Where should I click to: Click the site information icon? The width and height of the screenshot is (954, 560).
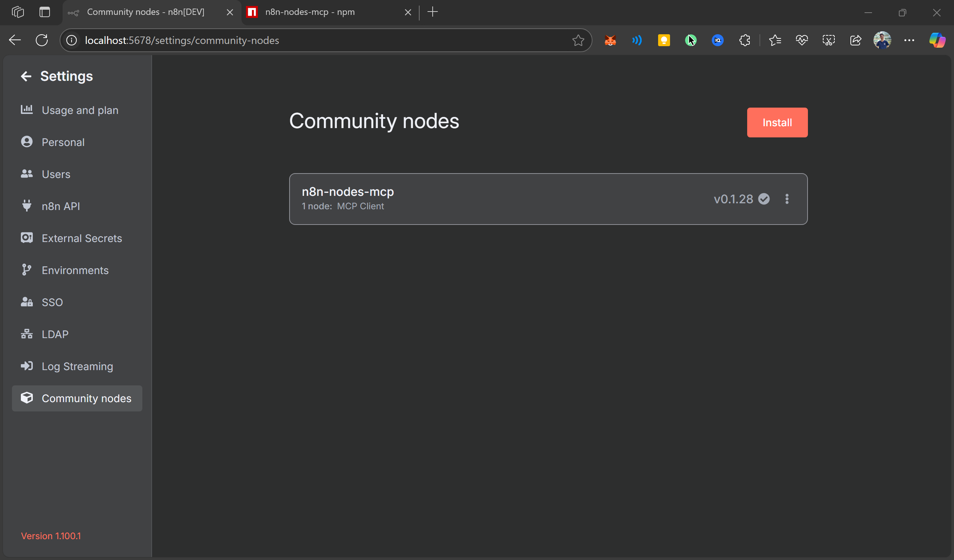click(72, 40)
